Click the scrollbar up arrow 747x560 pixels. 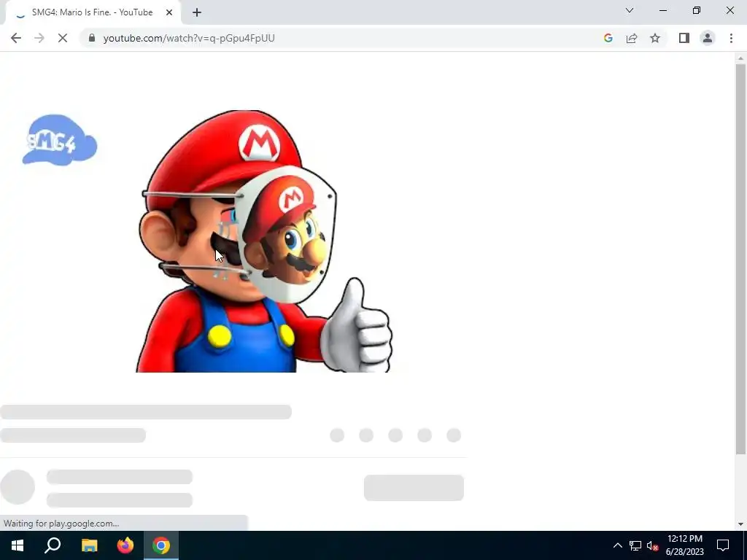(740, 58)
